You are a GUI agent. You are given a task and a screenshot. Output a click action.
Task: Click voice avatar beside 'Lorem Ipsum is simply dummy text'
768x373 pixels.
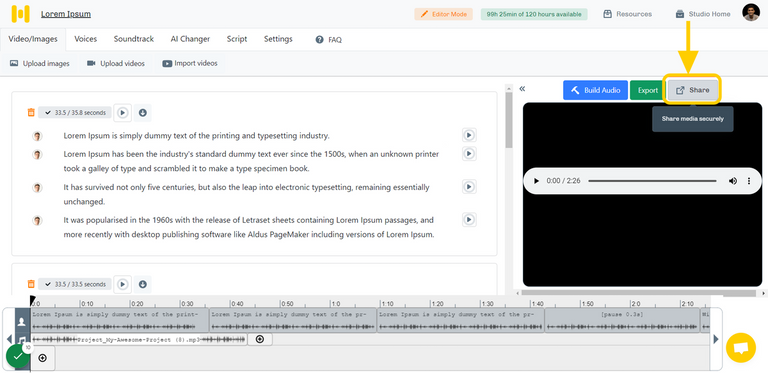(37, 136)
